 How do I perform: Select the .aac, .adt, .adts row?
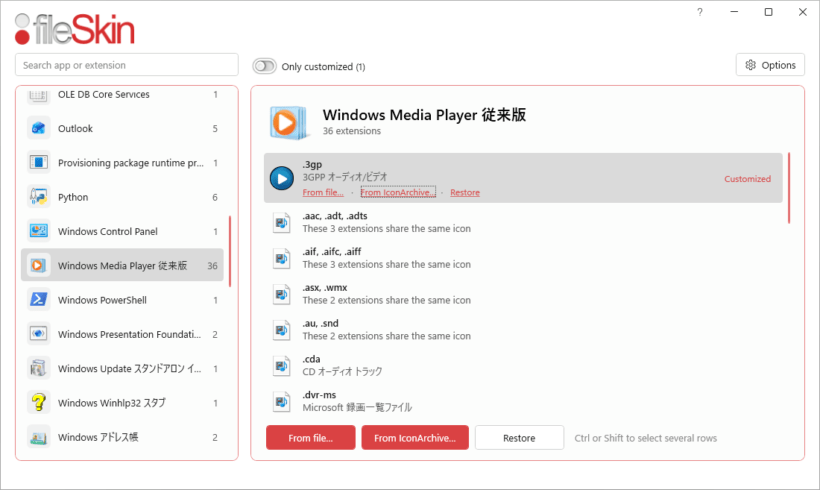coord(523,222)
